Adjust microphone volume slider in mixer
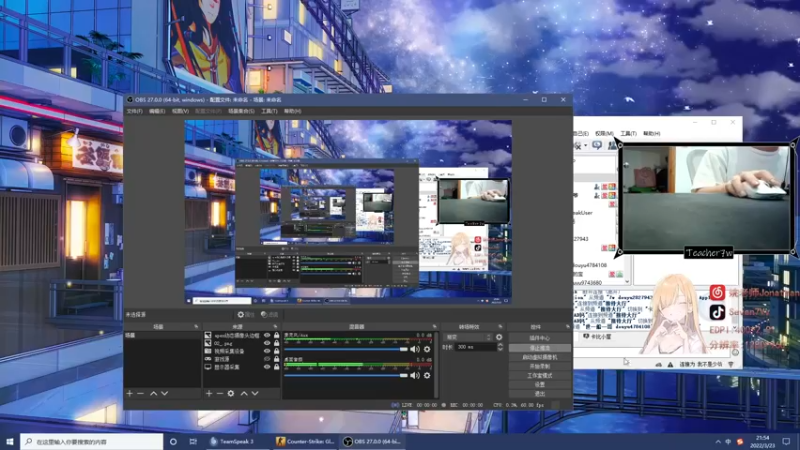This screenshot has width=800, height=450. click(x=346, y=349)
